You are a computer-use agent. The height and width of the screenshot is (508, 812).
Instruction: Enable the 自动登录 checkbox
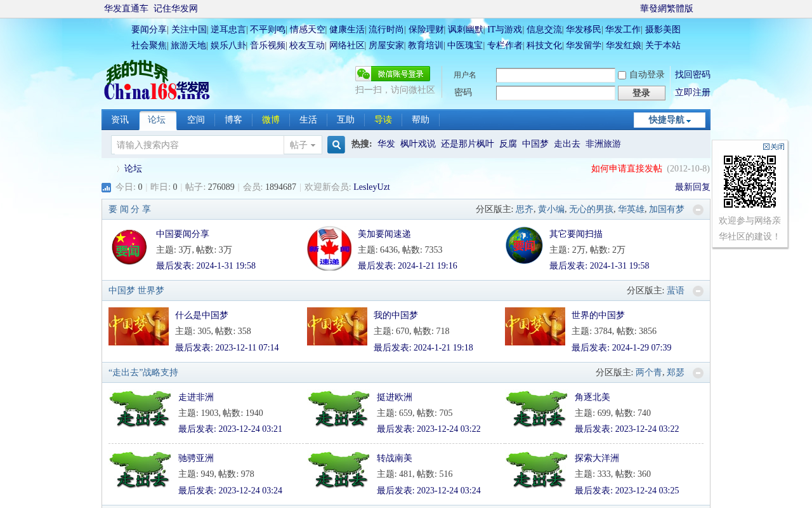(622, 75)
